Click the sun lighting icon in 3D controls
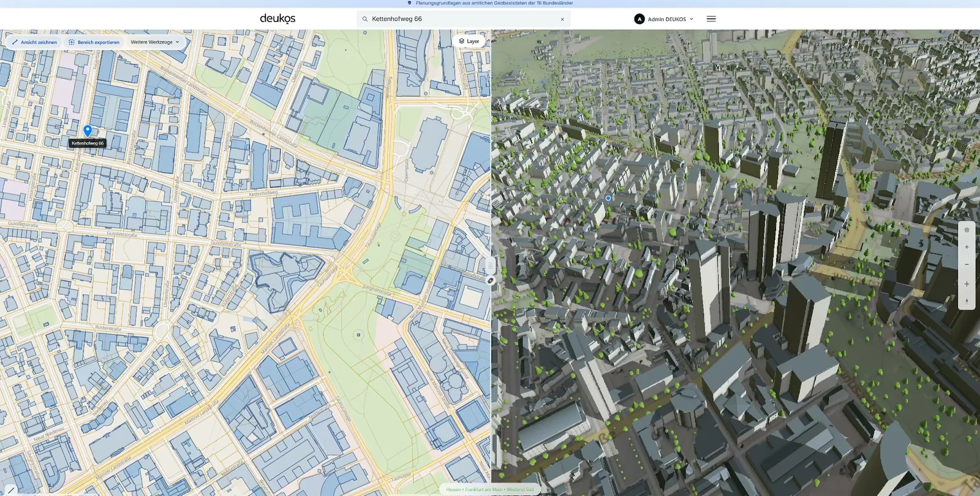This screenshot has width=980, height=496. tap(967, 230)
